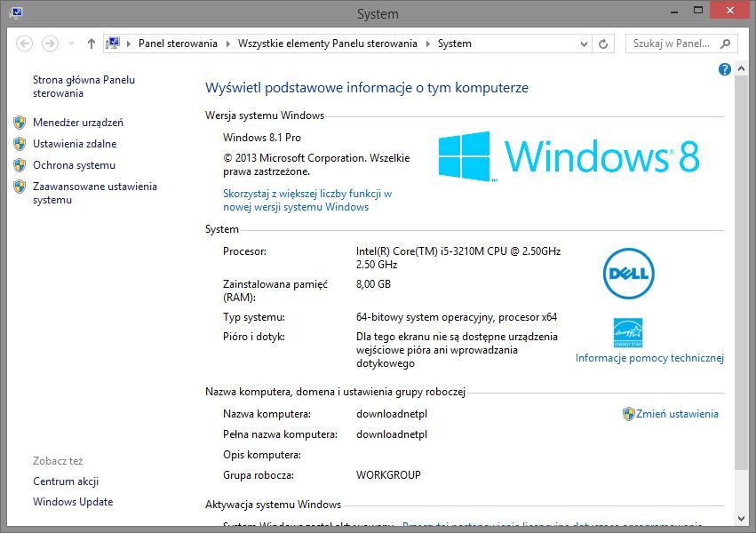Click shield icon beside Ochrona systemu
Image resolution: width=756 pixels, height=533 pixels.
20,165
